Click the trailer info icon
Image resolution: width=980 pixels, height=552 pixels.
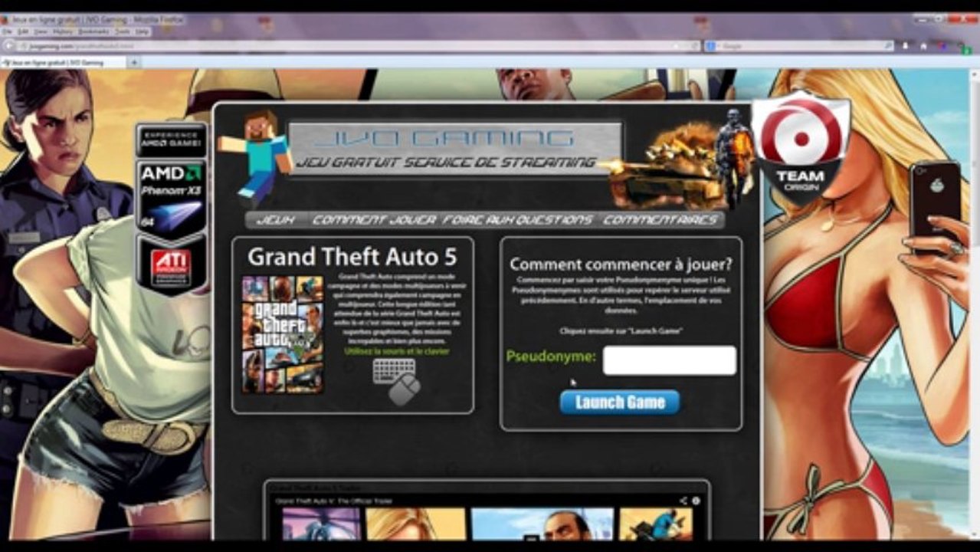[x=696, y=501]
